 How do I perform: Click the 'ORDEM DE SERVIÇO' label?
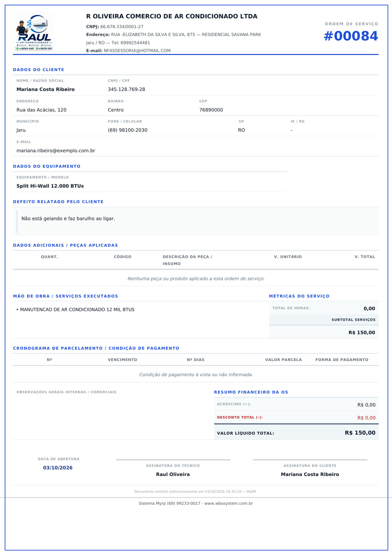(351, 24)
